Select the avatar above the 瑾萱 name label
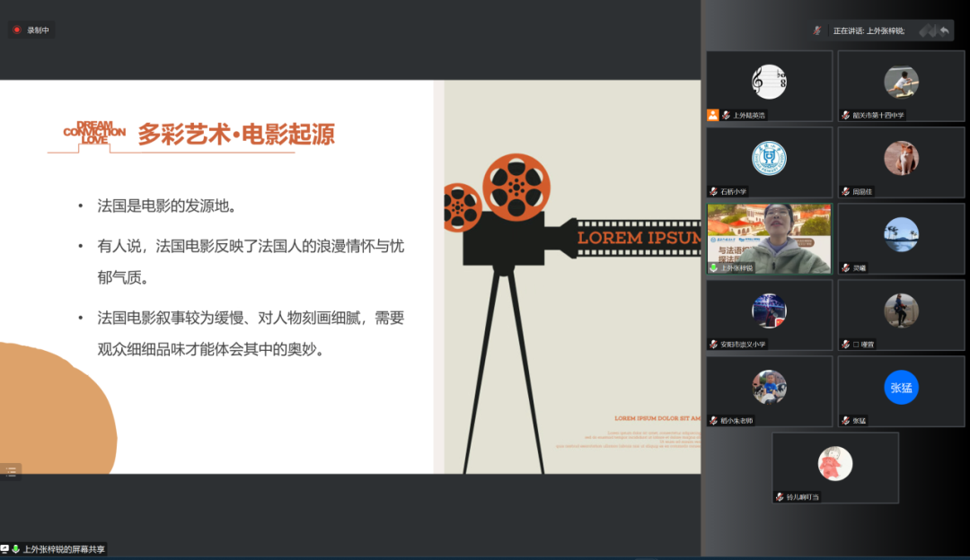The image size is (970, 560). pos(901,311)
